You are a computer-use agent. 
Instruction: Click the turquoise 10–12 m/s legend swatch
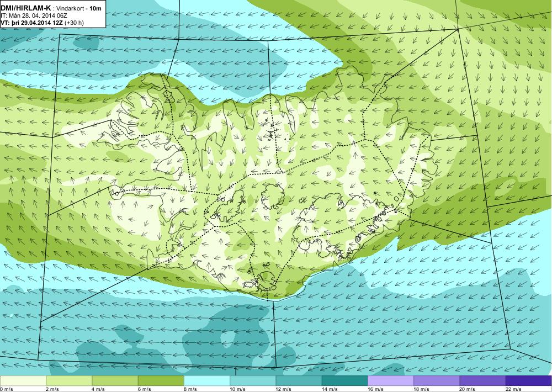tap(253, 380)
